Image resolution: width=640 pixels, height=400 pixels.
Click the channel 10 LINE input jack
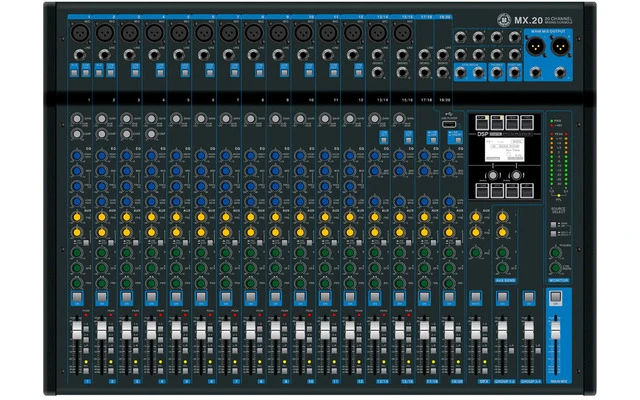click(303, 55)
